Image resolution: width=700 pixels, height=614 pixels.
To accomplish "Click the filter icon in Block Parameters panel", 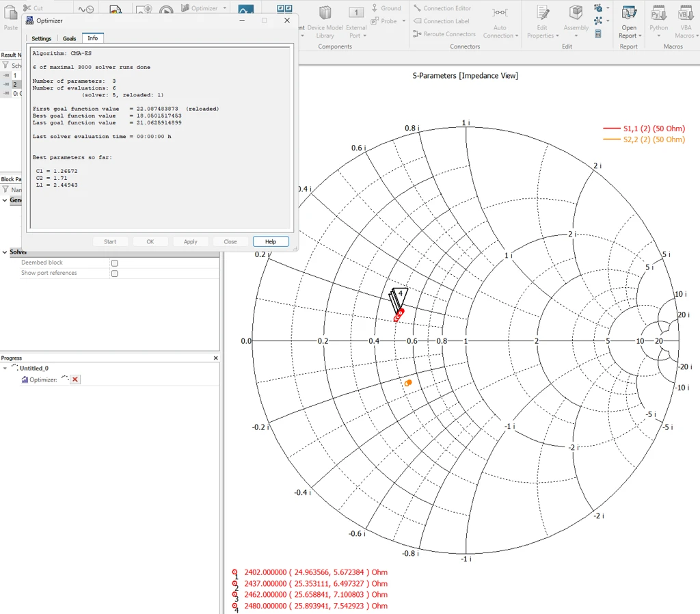I will [x=5, y=189].
